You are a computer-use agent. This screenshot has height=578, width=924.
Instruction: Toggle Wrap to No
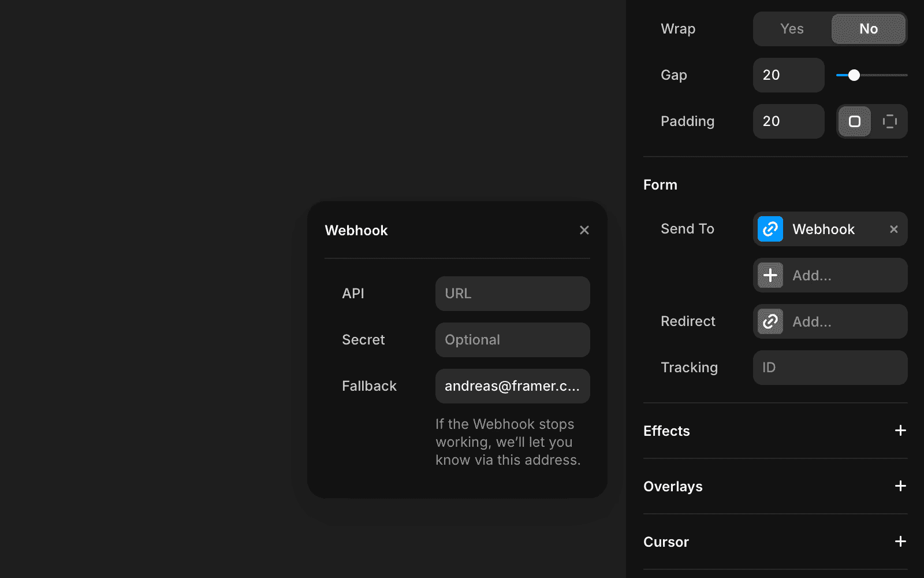click(x=868, y=28)
